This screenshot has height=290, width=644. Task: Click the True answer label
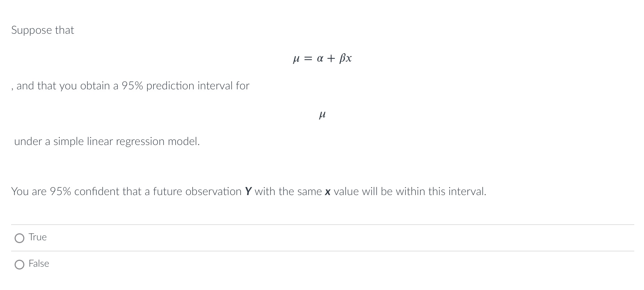tap(38, 237)
